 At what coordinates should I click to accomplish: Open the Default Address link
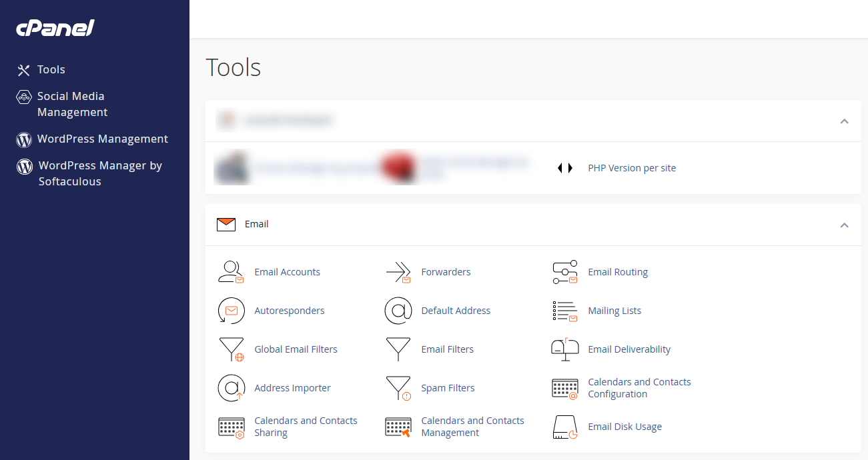(456, 311)
